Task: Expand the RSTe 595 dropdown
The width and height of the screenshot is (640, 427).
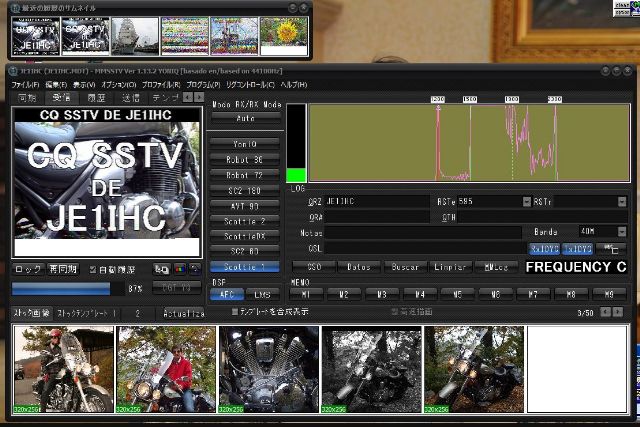Action: 526,201
